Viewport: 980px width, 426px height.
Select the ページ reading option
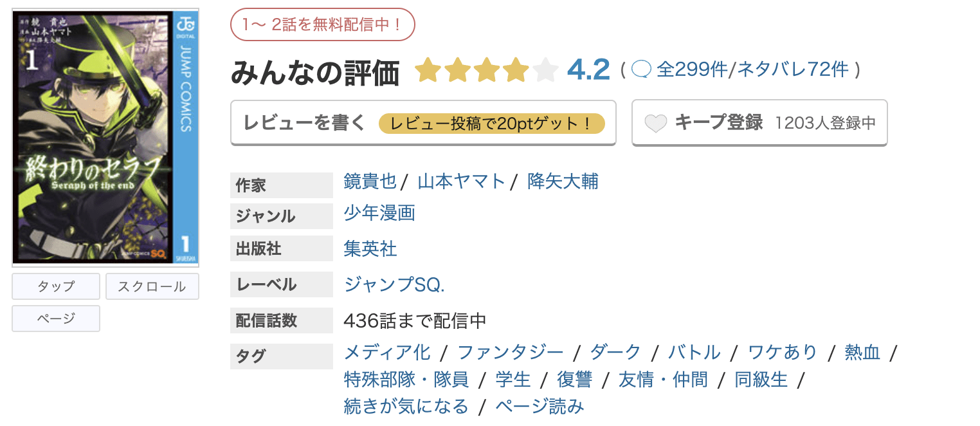click(55, 319)
